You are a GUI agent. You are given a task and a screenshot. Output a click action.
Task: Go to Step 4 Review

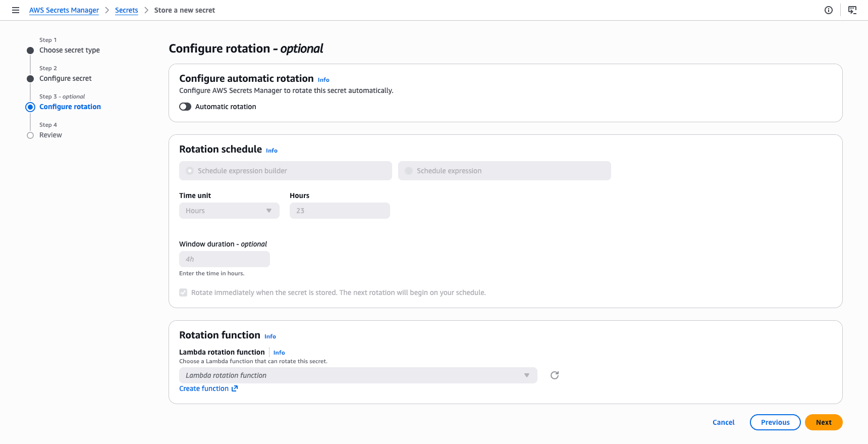(x=50, y=135)
